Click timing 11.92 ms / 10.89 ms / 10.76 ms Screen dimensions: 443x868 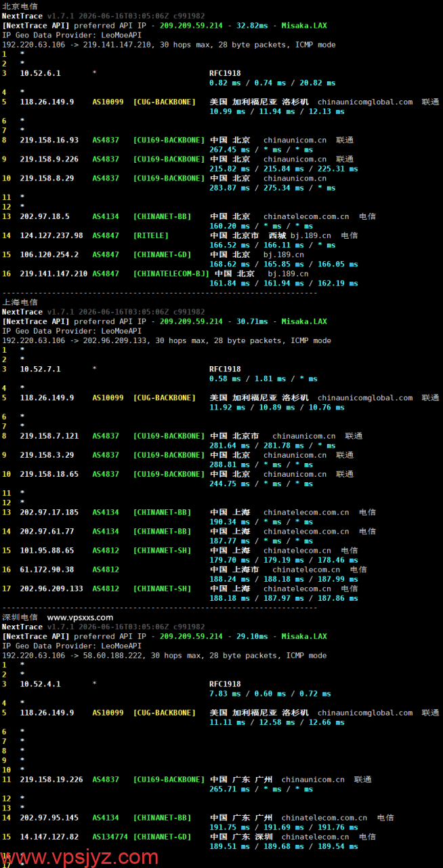277,408
